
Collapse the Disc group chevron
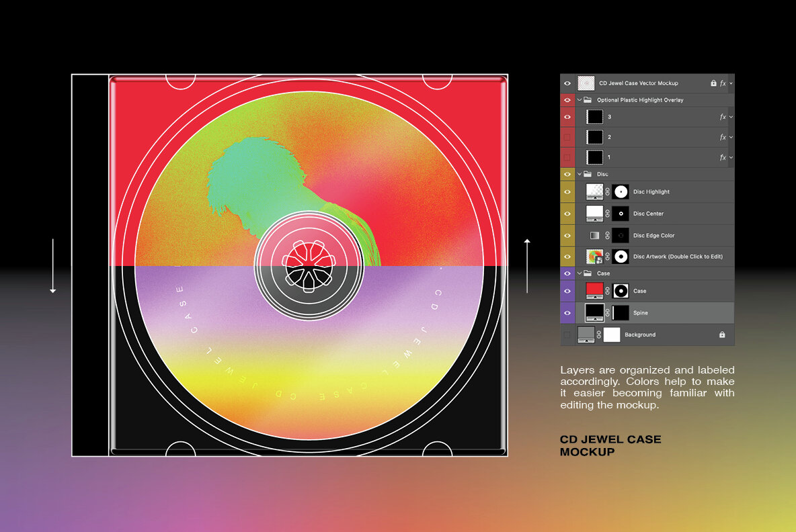pyautogui.click(x=580, y=174)
